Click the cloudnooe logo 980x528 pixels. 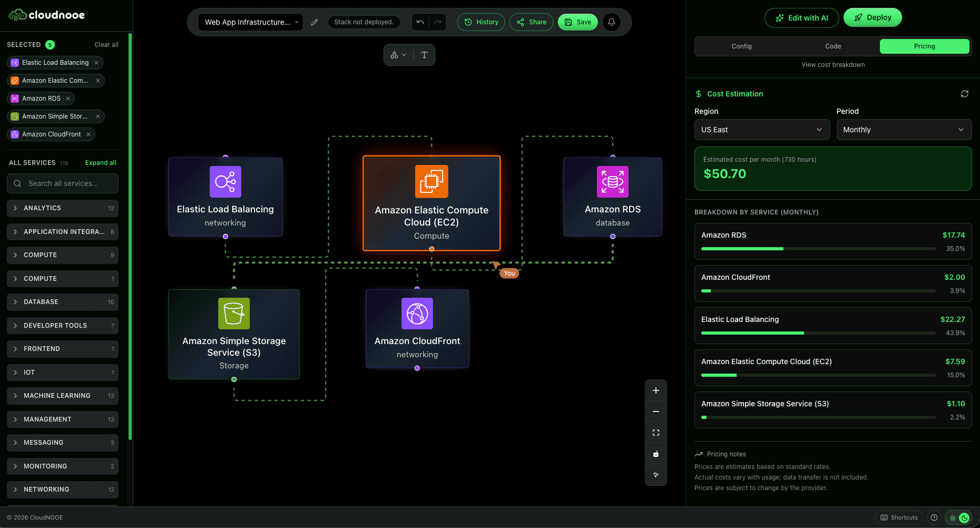point(46,15)
